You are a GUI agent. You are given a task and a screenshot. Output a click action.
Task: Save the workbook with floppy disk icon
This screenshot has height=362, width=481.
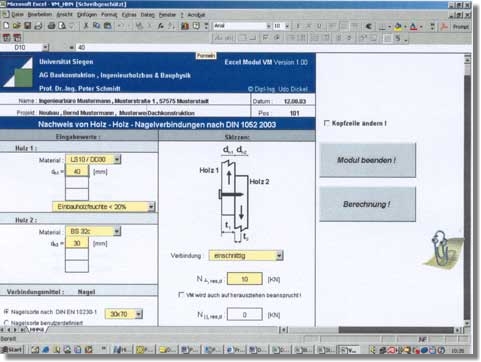pyautogui.click(x=27, y=26)
